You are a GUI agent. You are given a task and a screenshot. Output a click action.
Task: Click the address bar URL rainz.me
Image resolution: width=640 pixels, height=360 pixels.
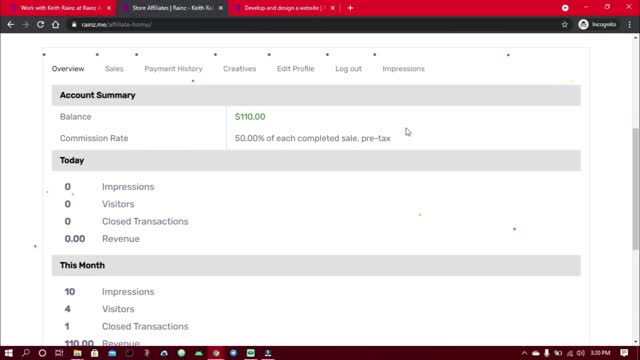pyautogui.click(x=116, y=24)
